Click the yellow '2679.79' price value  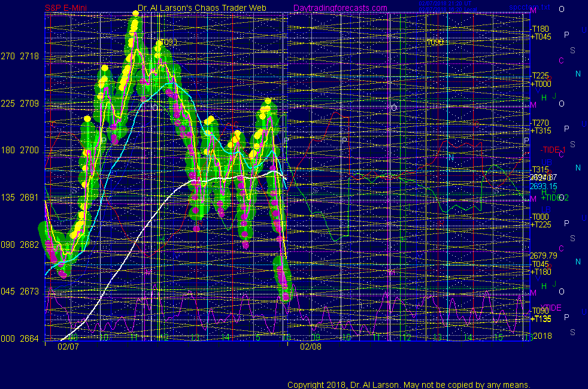coord(543,256)
